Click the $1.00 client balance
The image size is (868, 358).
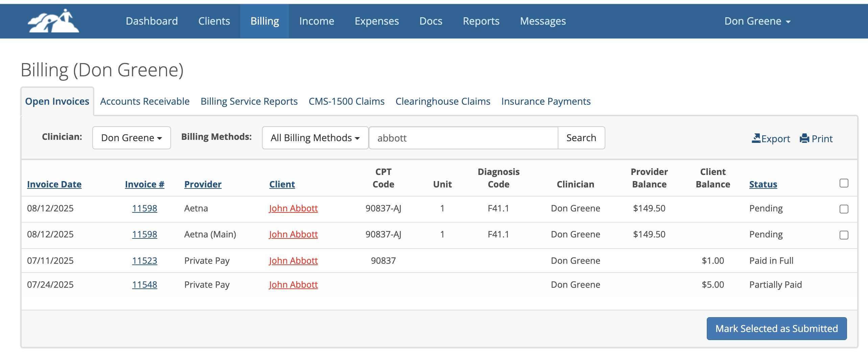point(713,261)
